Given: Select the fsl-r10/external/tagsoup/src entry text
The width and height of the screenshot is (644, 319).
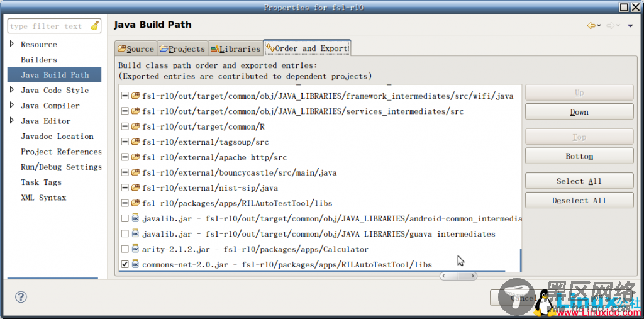Looking at the screenshot, I should click(206, 142).
